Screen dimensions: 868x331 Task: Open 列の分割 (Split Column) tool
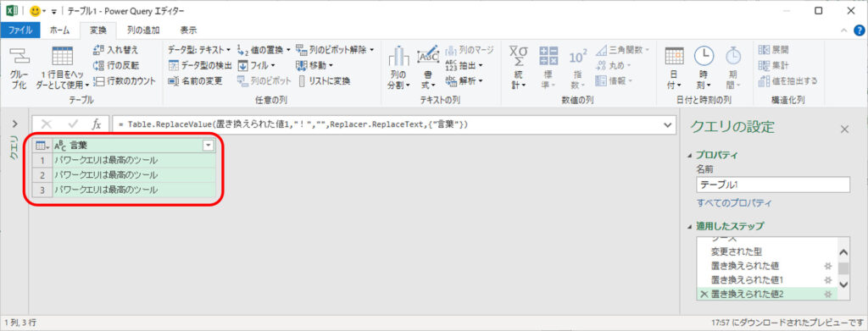coord(398,68)
